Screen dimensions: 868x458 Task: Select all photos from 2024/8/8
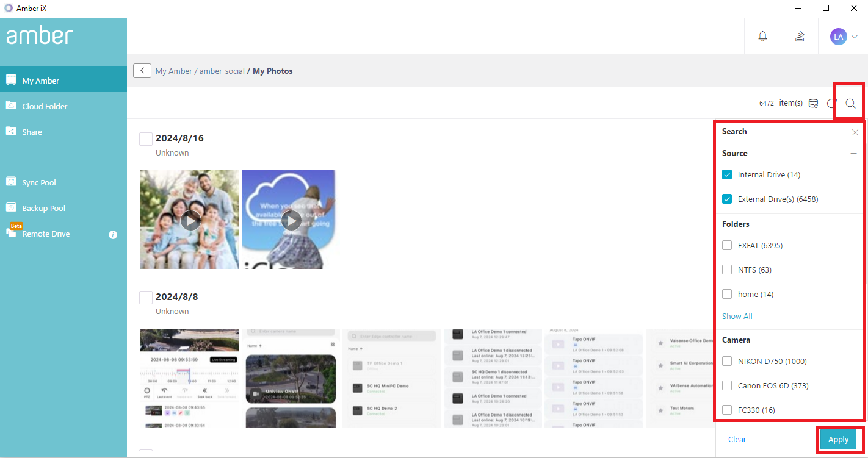click(x=146, y=298)
